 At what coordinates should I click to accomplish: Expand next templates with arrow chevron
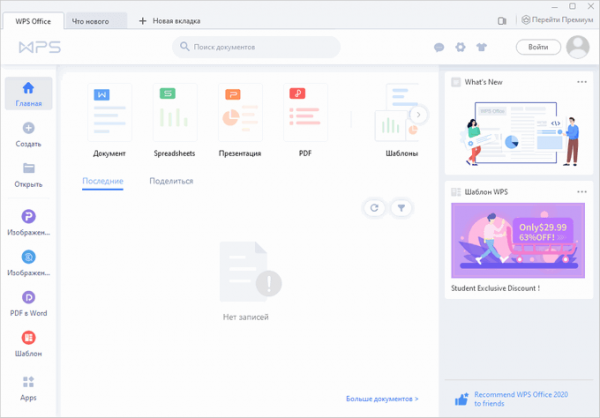[x=418, y=114]
